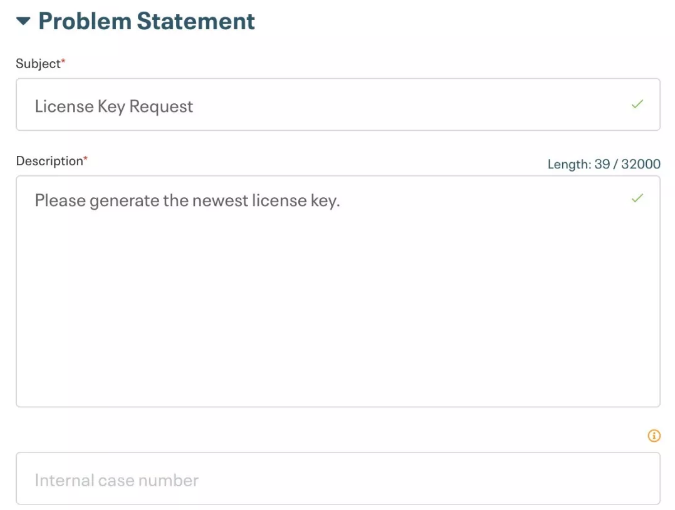Collapse the Problem Statement section triangle

(x=23, y=21)
